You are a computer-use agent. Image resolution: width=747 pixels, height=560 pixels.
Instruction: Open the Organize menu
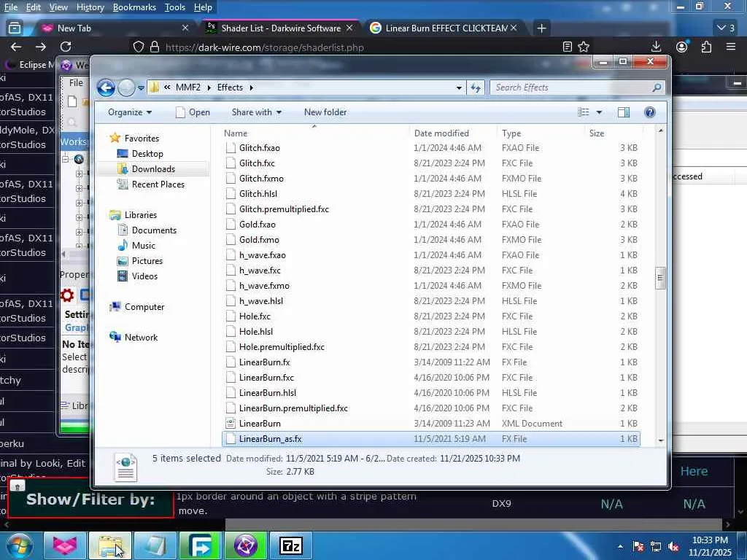tap(130, 112)
